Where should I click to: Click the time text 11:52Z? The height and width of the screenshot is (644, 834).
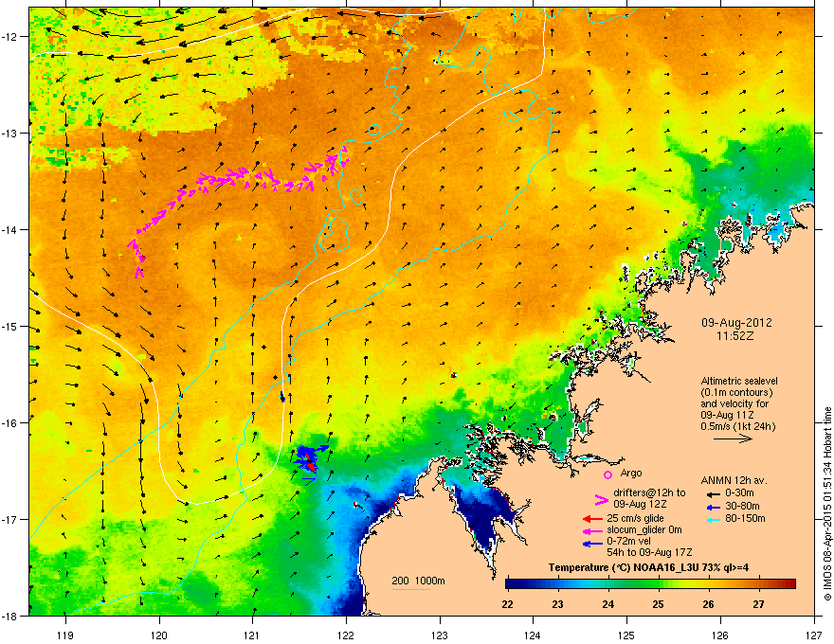735,336
